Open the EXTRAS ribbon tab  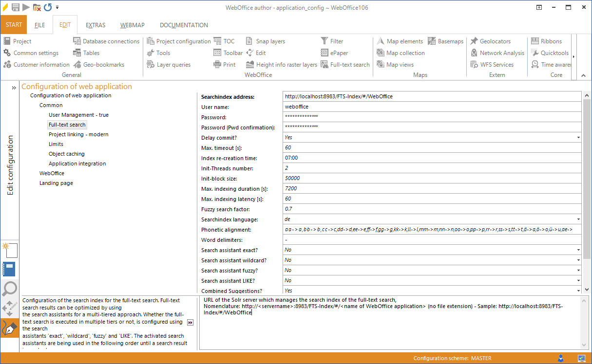tap(95, 25)
